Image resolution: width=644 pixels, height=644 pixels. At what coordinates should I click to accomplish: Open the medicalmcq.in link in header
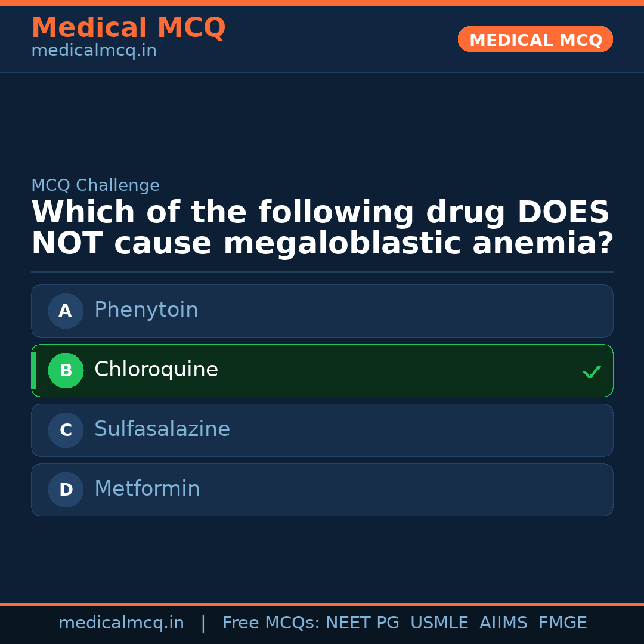(x=94, y=51)
